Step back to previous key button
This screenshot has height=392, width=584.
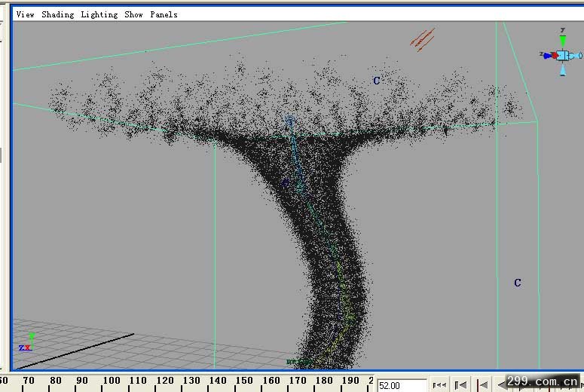click(461, 385)
